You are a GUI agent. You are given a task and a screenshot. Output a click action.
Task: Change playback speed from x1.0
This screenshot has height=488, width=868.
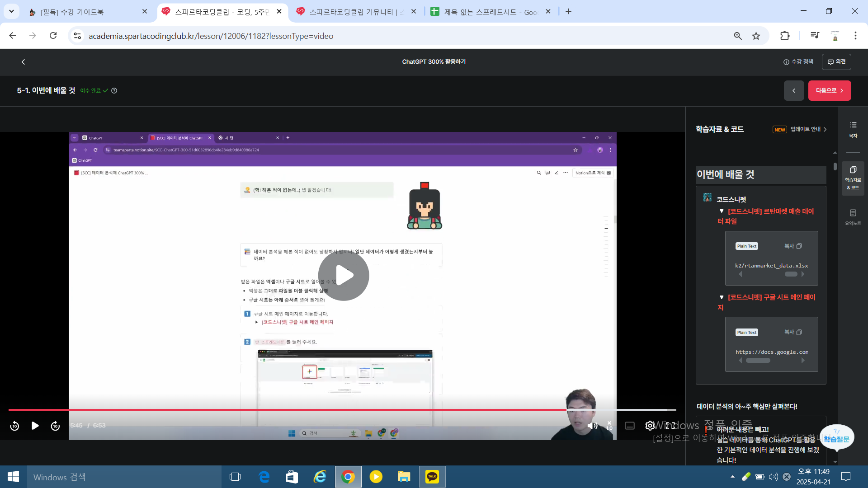609,426
